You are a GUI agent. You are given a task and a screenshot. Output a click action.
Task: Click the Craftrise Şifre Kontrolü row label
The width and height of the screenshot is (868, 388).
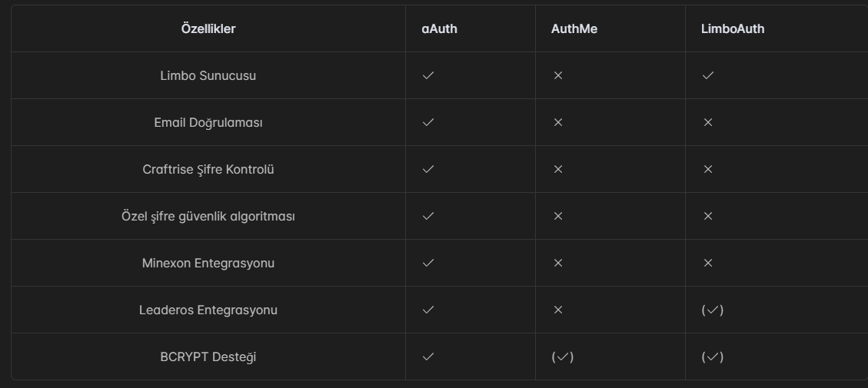(208, 169)
